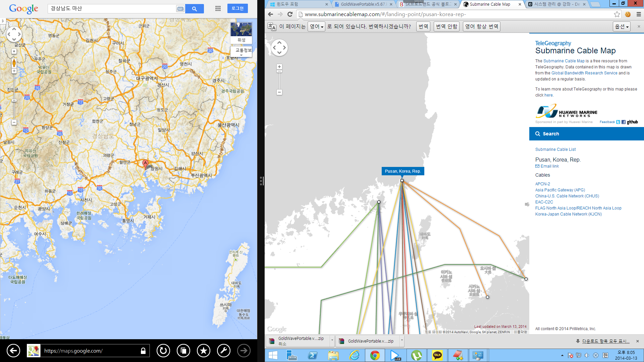The height and width of the screenshot is (362, 644).
Task: Open the Chrome menu hamburger
Action: pos(639,14)
